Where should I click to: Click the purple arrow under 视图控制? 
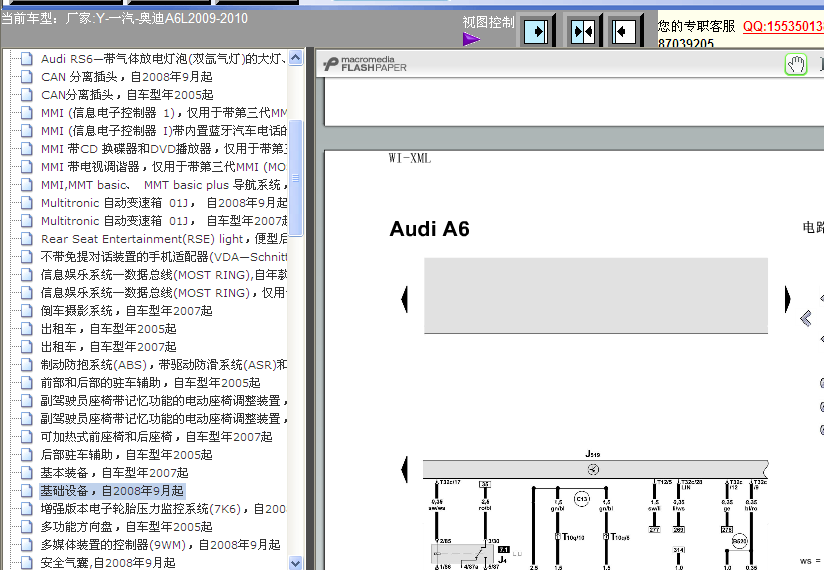click(471, 39)
